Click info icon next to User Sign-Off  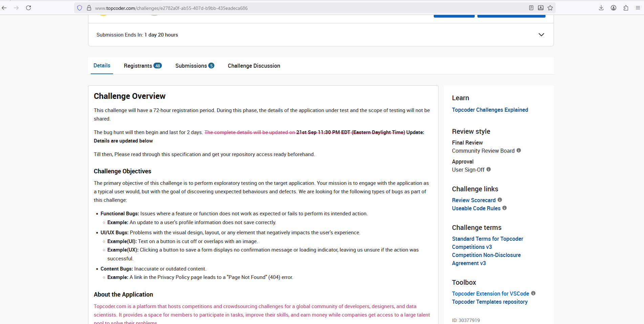tap(489, 169)
